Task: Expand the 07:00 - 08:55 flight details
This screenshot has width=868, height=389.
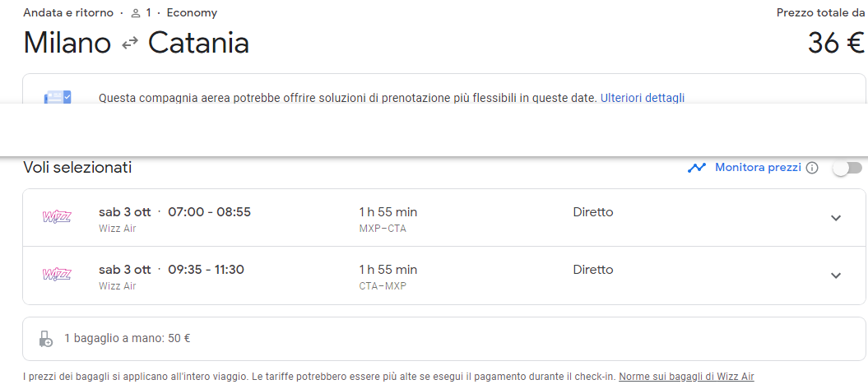Action: coord(836,218)
